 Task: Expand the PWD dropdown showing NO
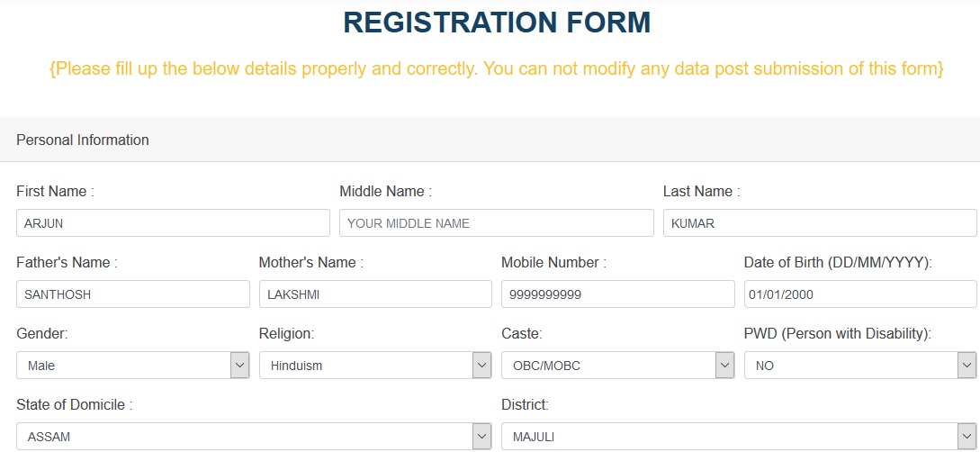tap(850, 366)
